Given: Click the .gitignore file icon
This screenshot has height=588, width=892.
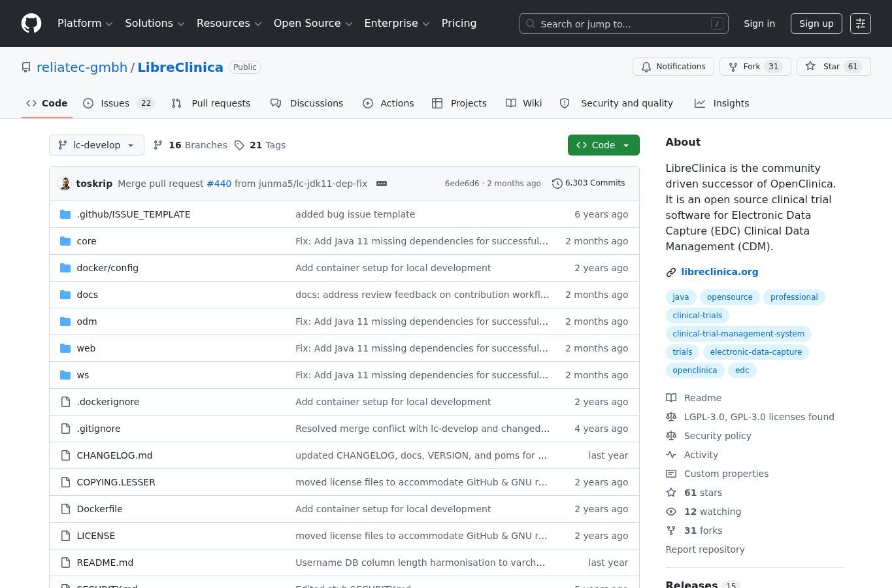Looking at the screenshot, I should (65, 429).
